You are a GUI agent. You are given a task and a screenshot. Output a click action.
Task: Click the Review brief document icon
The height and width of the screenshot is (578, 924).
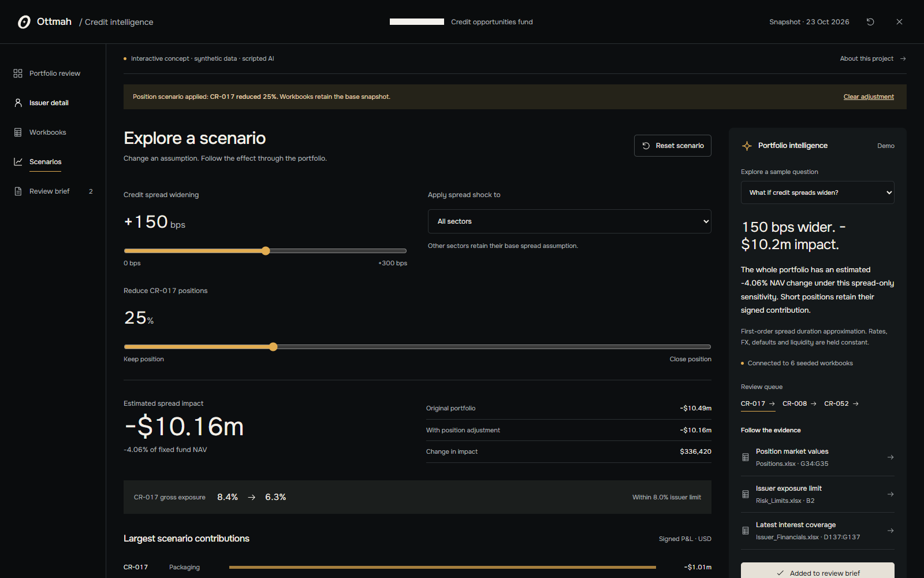(x=18, y=191)
